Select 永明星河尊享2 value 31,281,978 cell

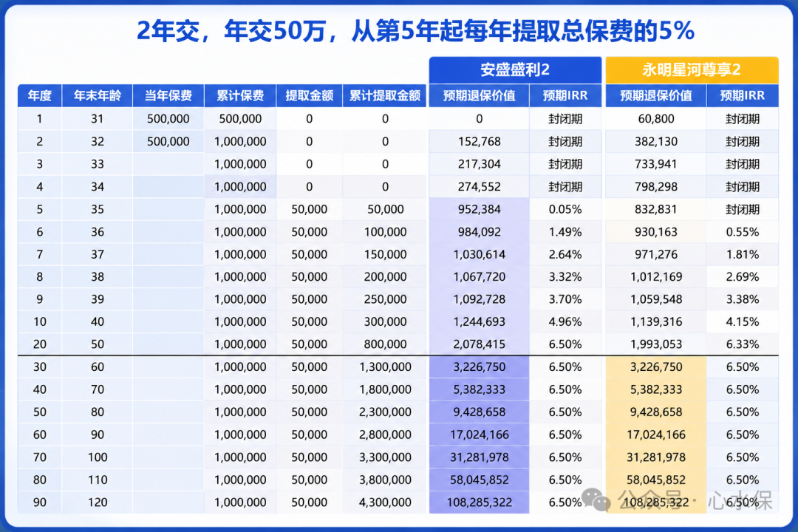point(656,457)
